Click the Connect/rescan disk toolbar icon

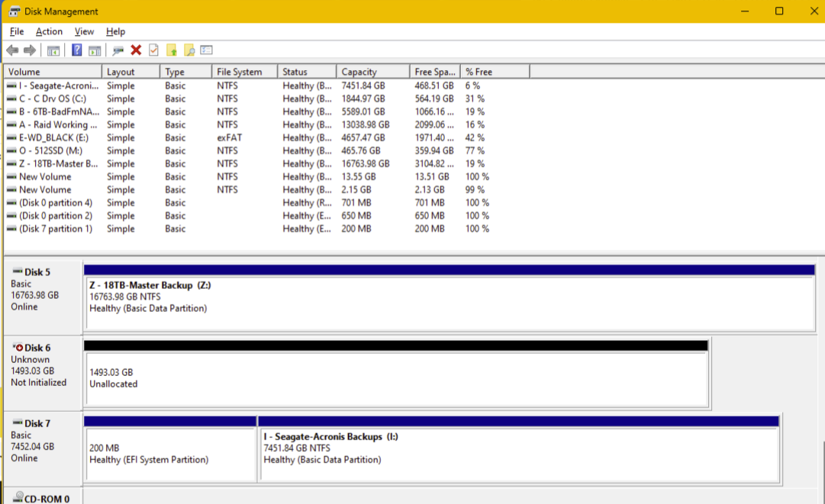pos(118,50)
